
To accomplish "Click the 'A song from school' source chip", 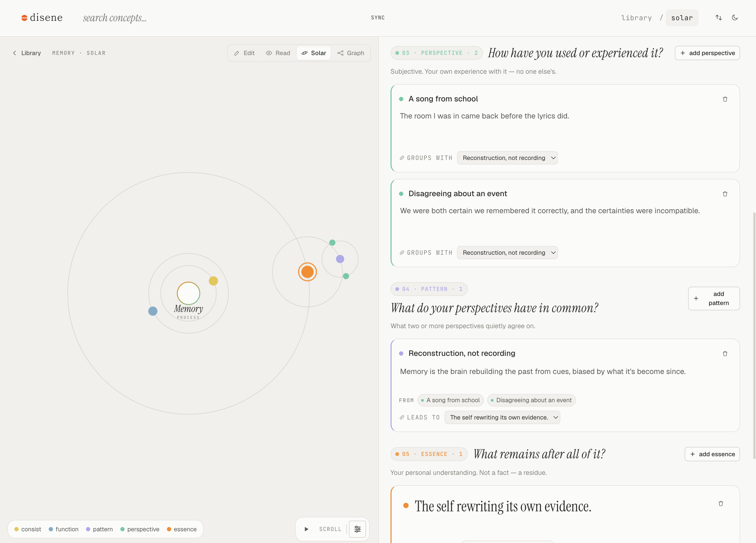I will (x=450, y=400).
